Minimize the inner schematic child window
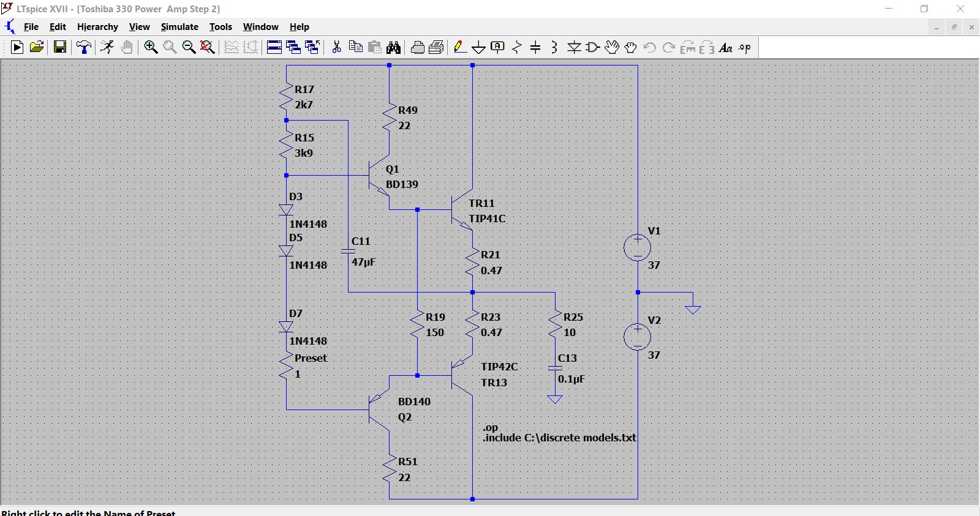Image resolution: width=980 pixels, height=516 pixels. [937, 27]
